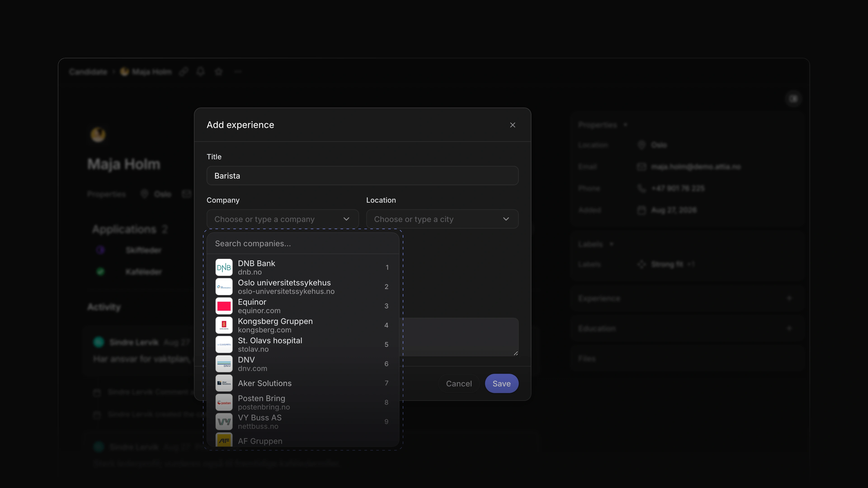Add education via plus in Education section
Screen dimensions: 868x488
click(x=789, y=328)
